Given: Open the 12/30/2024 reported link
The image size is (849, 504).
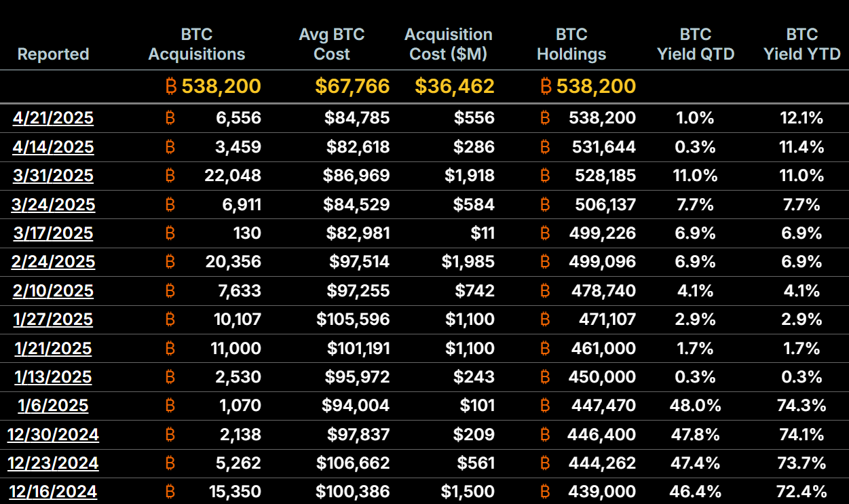Looking at the screenshot, I should 53,434.
